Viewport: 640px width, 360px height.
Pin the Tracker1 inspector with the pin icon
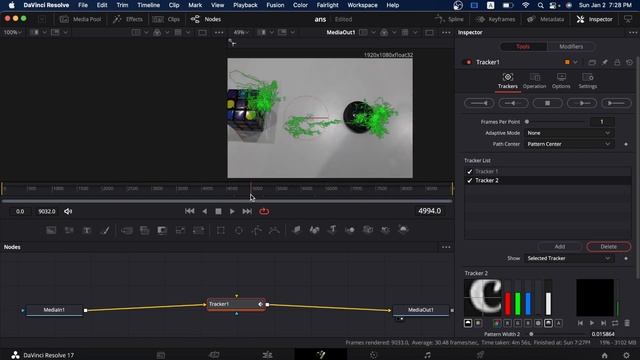[x=604, y=62]
